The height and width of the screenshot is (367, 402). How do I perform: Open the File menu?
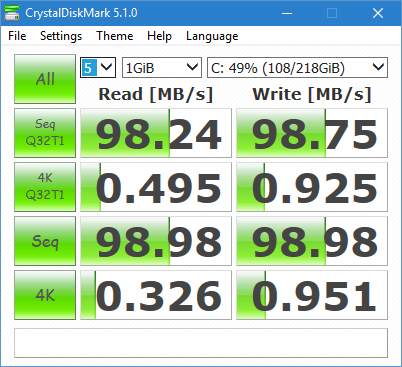[17, 36]
